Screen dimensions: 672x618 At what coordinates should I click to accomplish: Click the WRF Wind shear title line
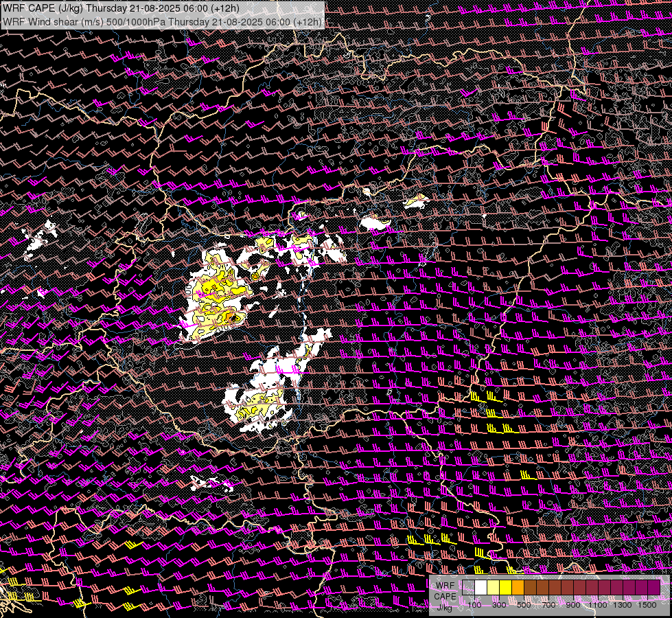pyautogui.click(x=163, y=21)
